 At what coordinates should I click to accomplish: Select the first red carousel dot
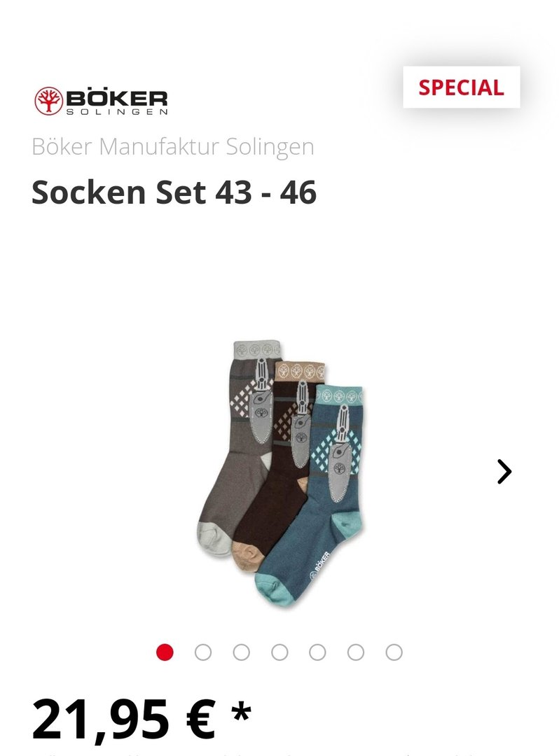pos(165,652)
